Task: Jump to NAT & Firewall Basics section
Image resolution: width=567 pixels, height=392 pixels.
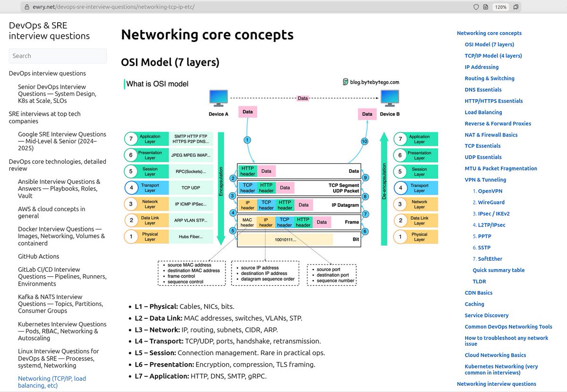Action: pyautogui.click(x=491, y=135)
